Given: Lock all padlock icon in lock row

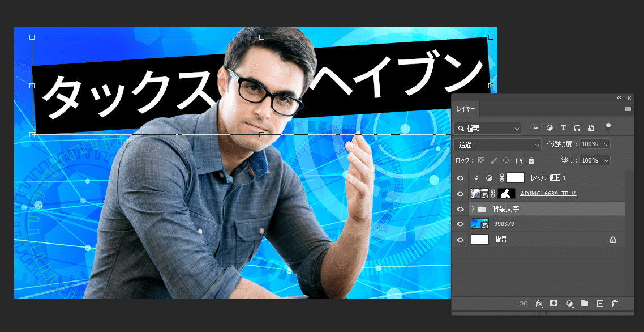Looking at the screenshot, I should pyautogui.click(x=531, y=160).
